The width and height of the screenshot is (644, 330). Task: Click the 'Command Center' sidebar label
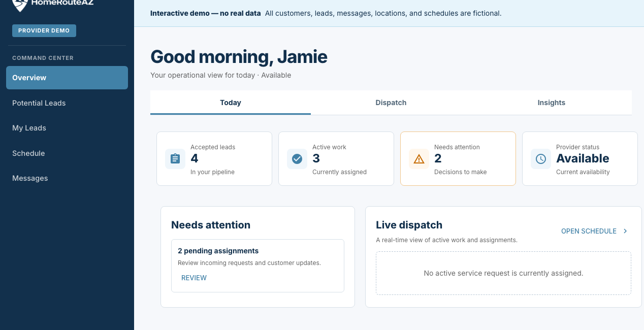(43, 58)
